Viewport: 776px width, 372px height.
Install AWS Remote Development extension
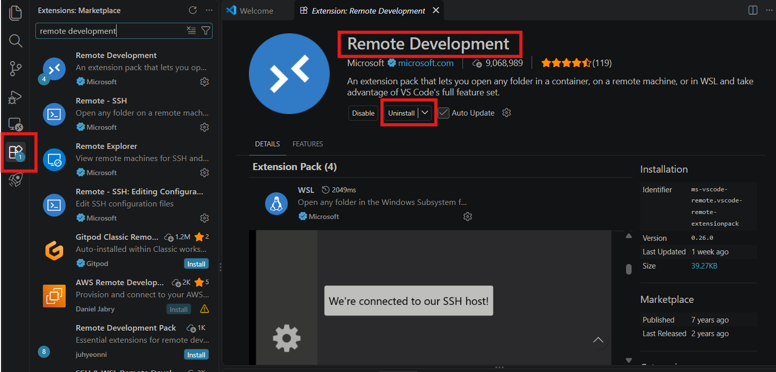(178, 309)
